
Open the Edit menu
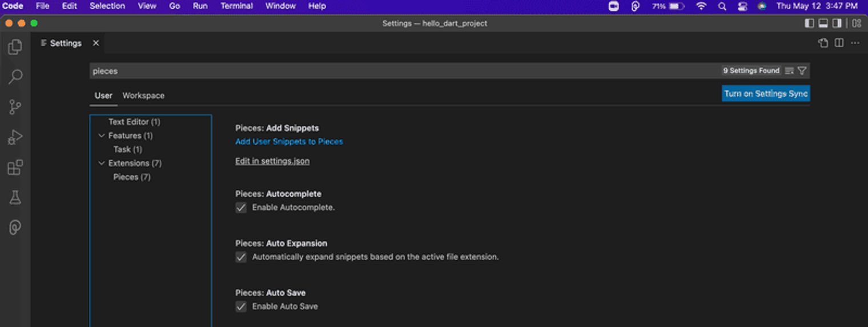70,6
